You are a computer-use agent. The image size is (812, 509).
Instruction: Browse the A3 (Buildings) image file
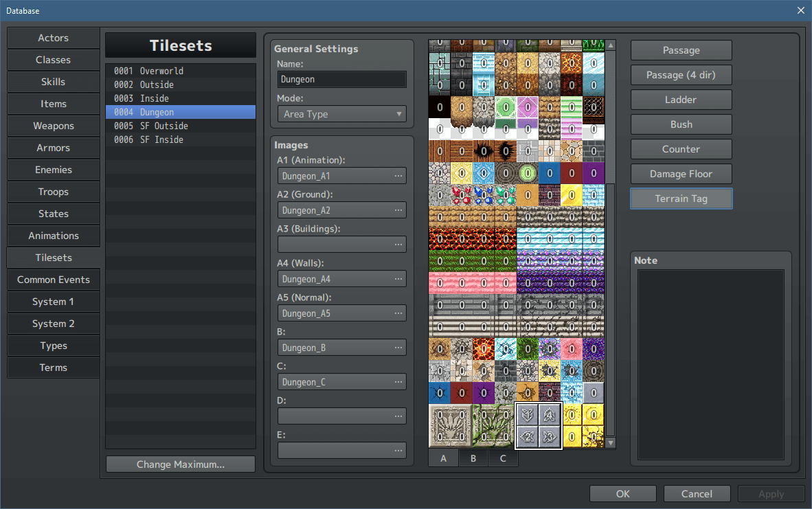(398, 245)
